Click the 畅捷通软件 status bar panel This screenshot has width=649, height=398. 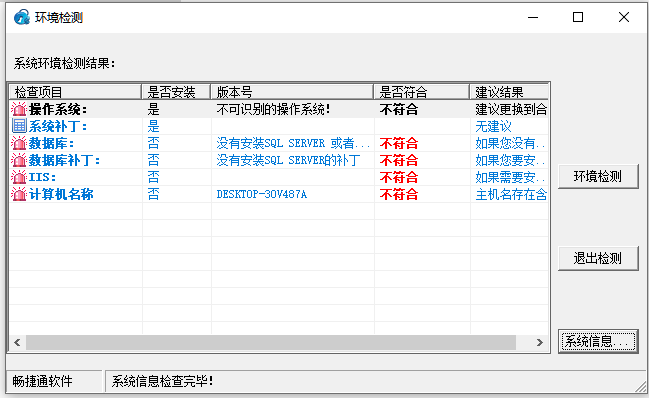coord(54,381)
